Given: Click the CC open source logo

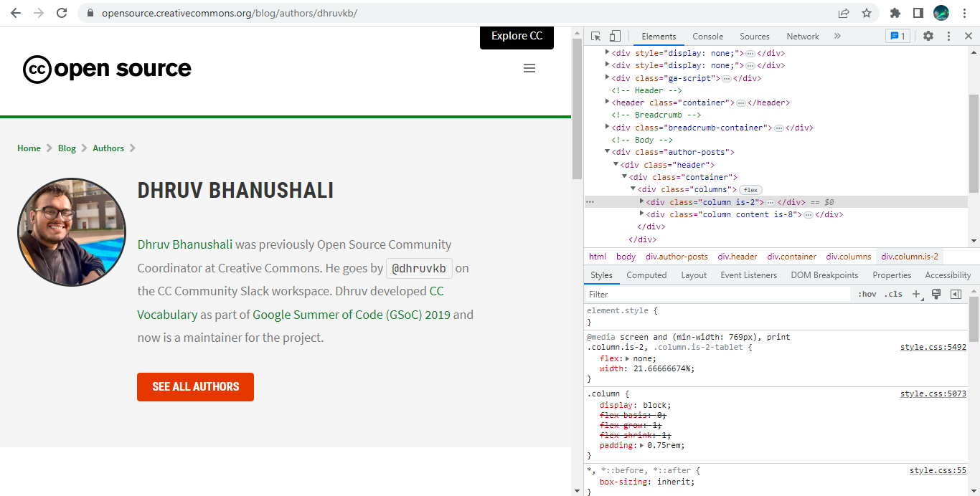Looking at the screenshot, I should click(x=108, y=69).
